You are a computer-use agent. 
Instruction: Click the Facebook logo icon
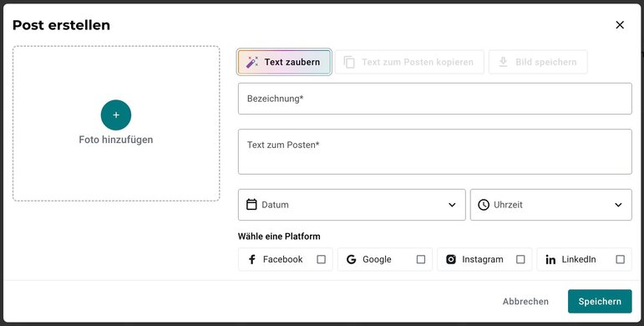252,259
